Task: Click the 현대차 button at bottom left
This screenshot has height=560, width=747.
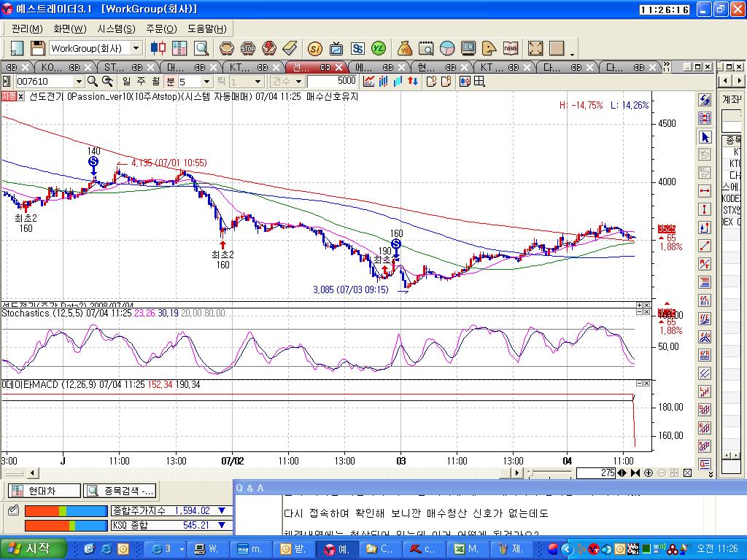Action: click(x=43, y=491)
